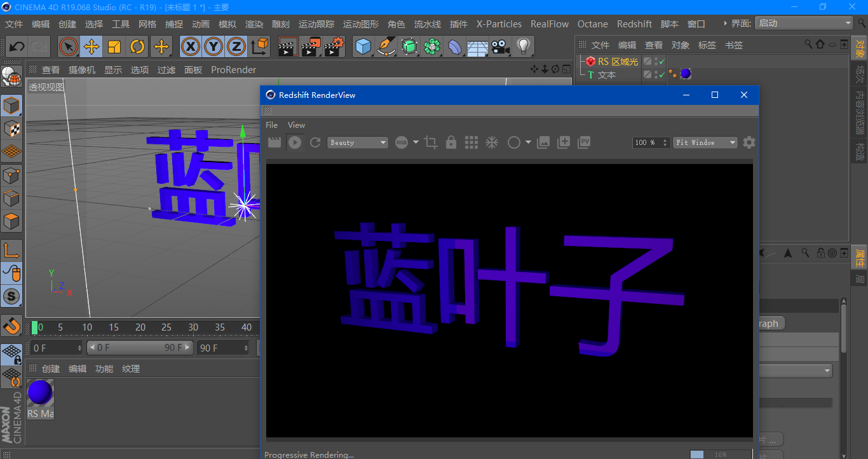Open Edit Render Settings gear clapperboard

(x=334, y=46)
